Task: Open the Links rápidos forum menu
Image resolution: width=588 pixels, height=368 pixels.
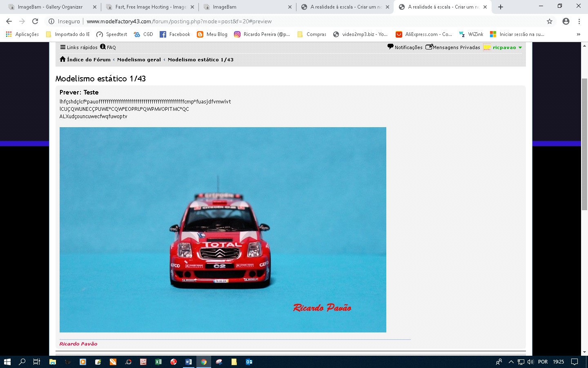Action: click(x=79, y=47)
